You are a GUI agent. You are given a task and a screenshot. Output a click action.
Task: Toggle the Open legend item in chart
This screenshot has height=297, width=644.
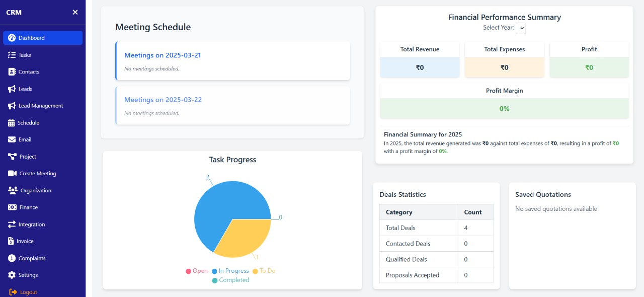196,271
